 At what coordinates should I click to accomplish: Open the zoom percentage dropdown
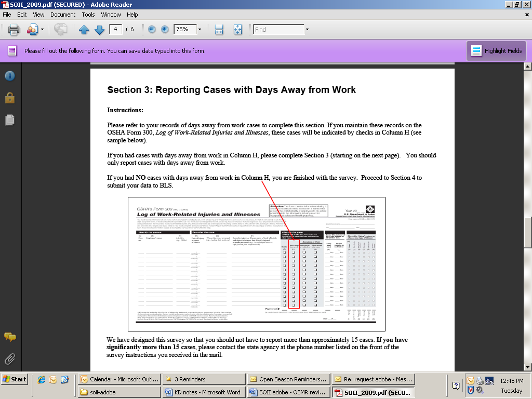[199, 30]
